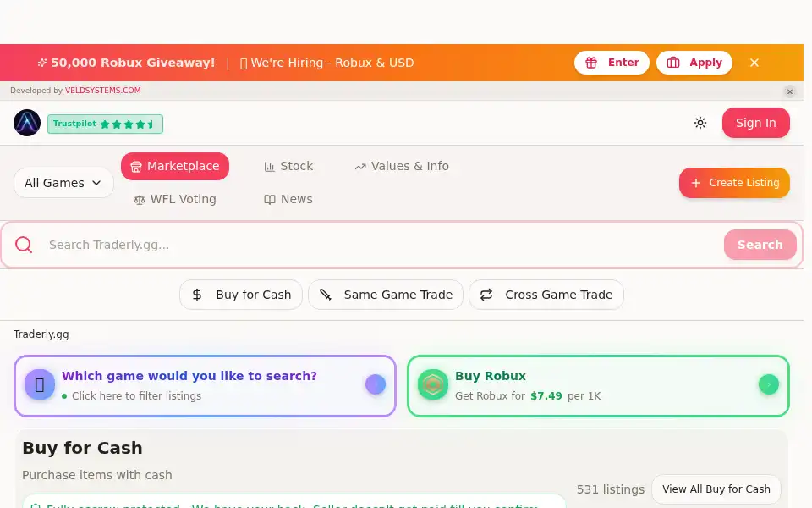Click the pink Search button
This screenshot has width=812, height=508.
click(x=760, y=245)
